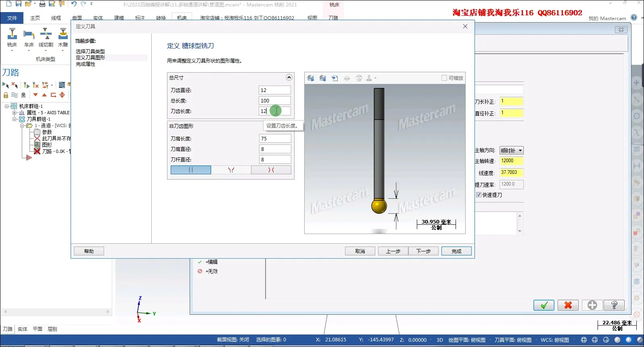Click the Redo arrow icon
644x347 pixels.
point(83,4)
